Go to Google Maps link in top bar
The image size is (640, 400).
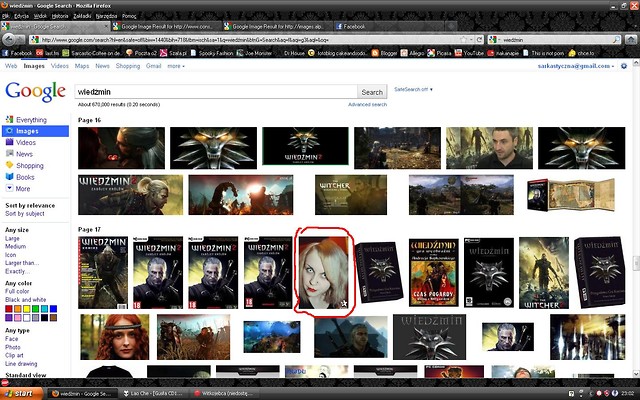coord(82,66)
